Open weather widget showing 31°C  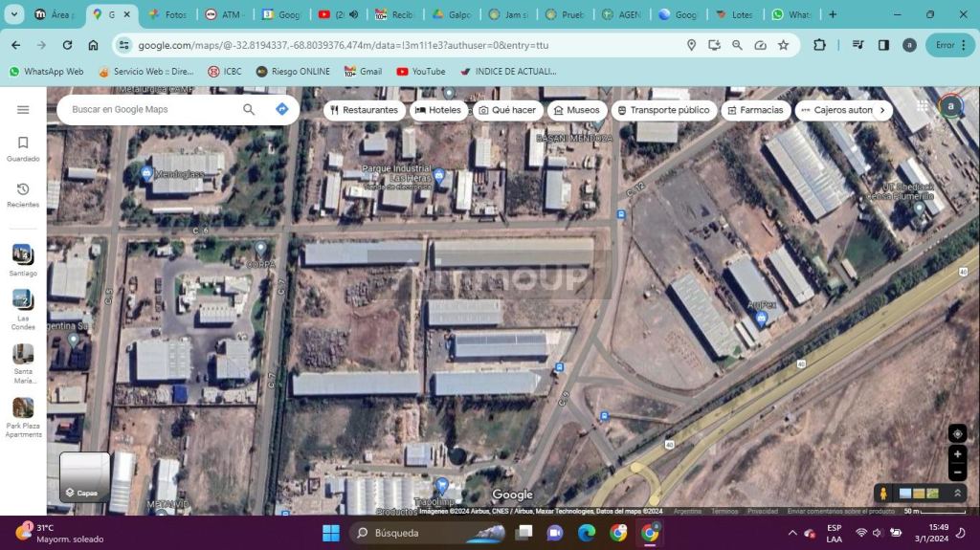pos(58,533)
